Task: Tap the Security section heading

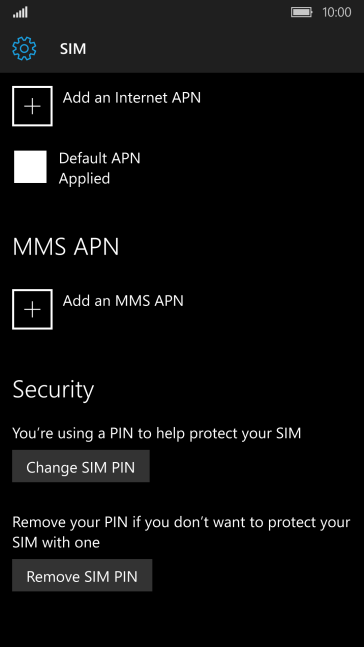Action: pyautogui.click(x=53, y=390)
